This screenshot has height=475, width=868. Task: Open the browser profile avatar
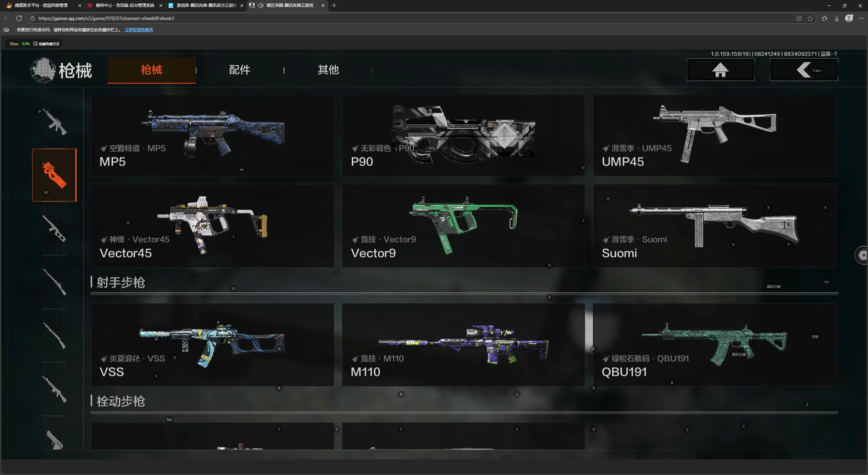(x=849, y=18)
